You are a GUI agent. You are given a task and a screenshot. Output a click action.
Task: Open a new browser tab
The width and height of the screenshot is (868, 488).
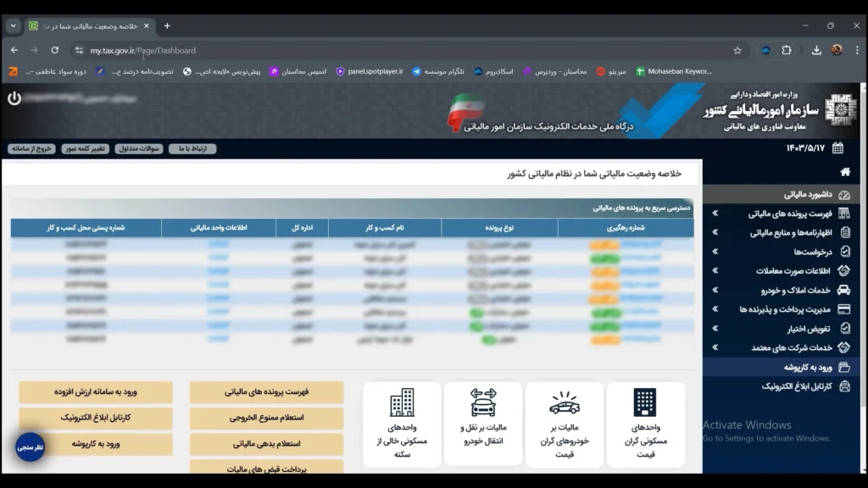167,26
